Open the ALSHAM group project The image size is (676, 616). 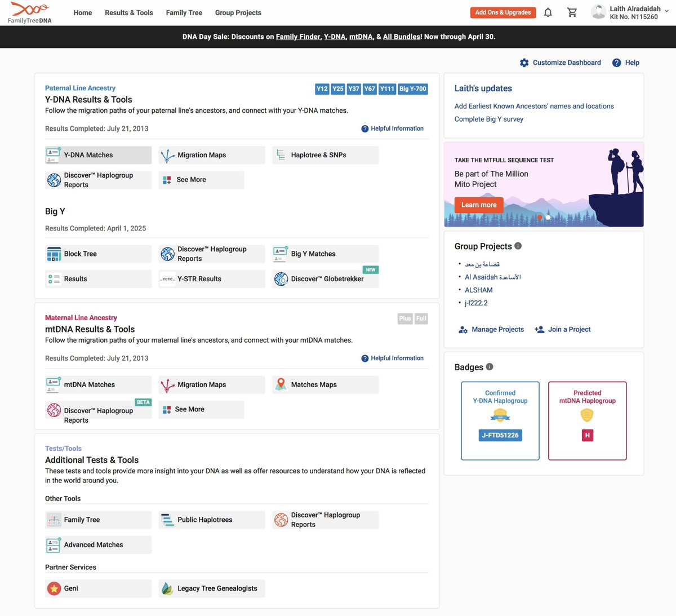point(479,290)
